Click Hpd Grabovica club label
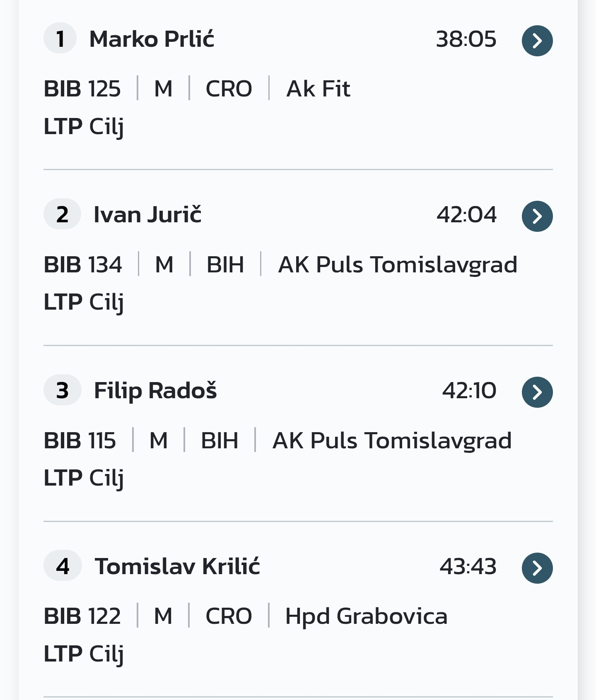Screen dimensions: 596x700 (366, 616)
